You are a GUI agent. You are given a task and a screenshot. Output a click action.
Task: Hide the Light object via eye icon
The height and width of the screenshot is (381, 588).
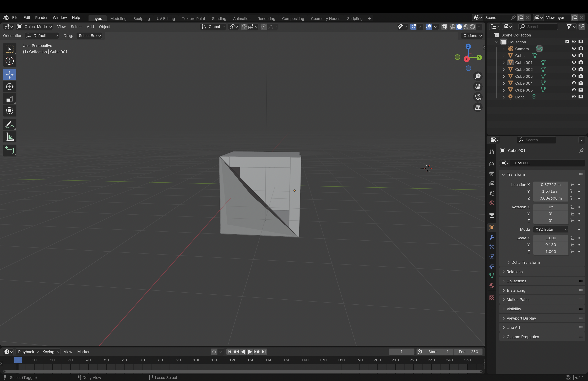click(574, 97)
